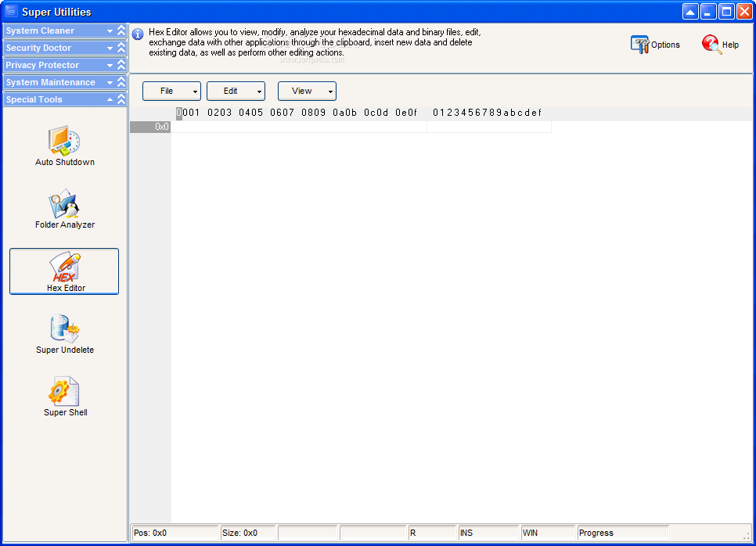Click the 0x0 address row

150,127
